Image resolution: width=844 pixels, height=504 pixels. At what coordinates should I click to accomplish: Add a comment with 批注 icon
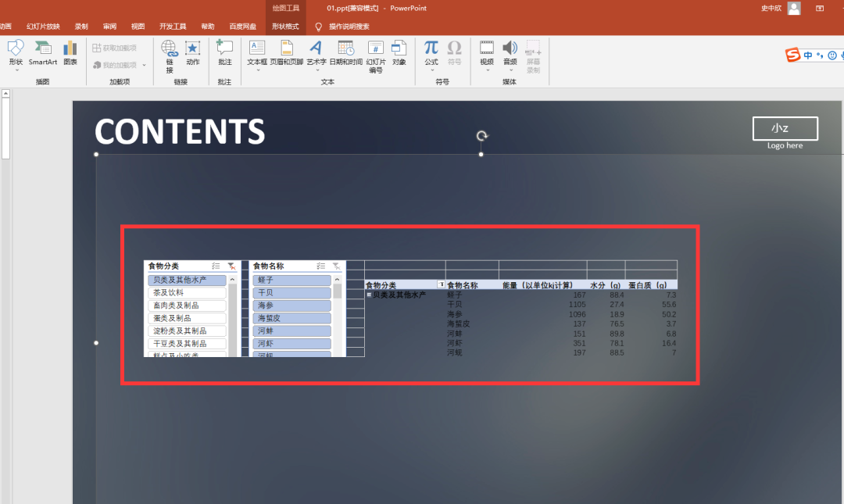click(x=225, y=52)
